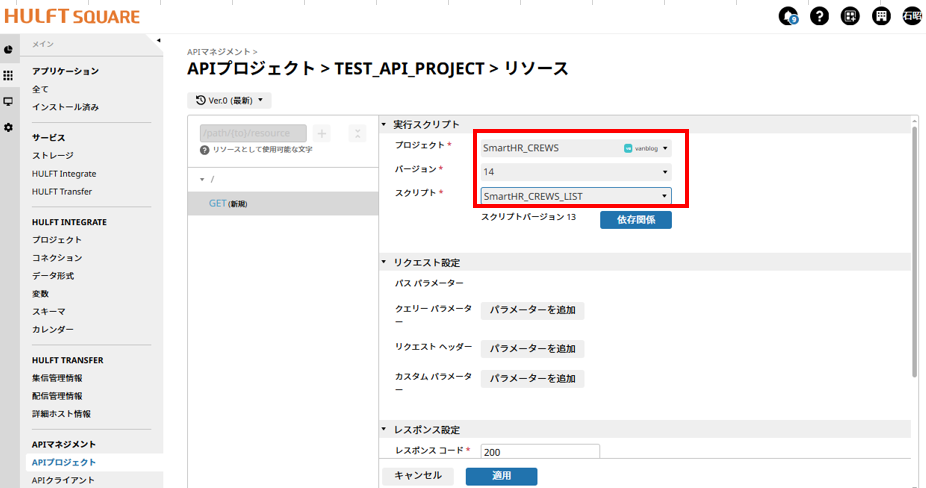Viewport: 926px width, 488px height.
Task: Open the スクリプト SmartHR_CREWS_LIST dropdown
Action: [576, 196]
